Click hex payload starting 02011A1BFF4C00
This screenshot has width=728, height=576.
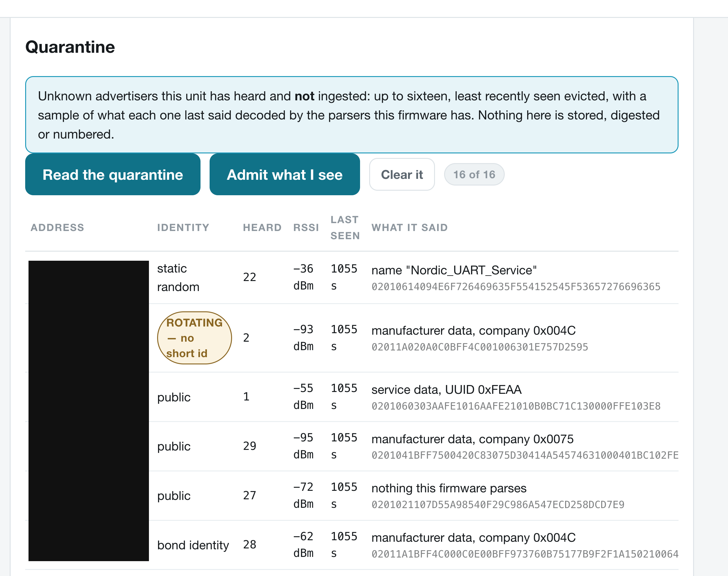click(x=525, y=554)
